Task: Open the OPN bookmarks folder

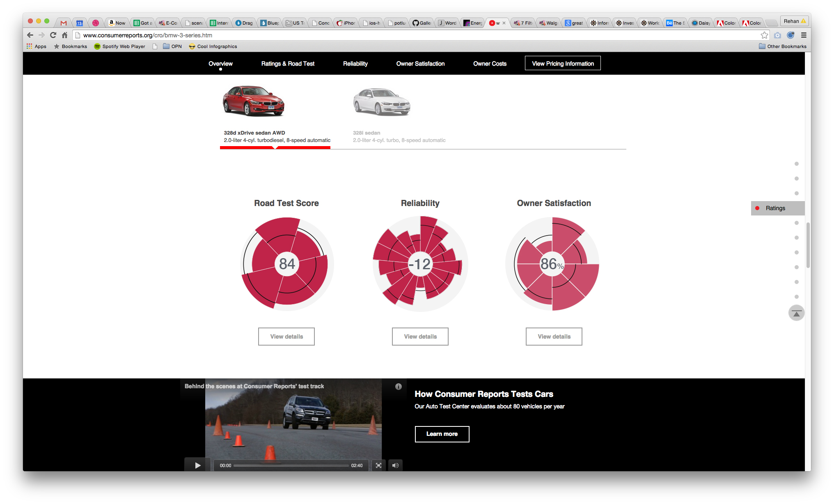Action: point(172,46)
